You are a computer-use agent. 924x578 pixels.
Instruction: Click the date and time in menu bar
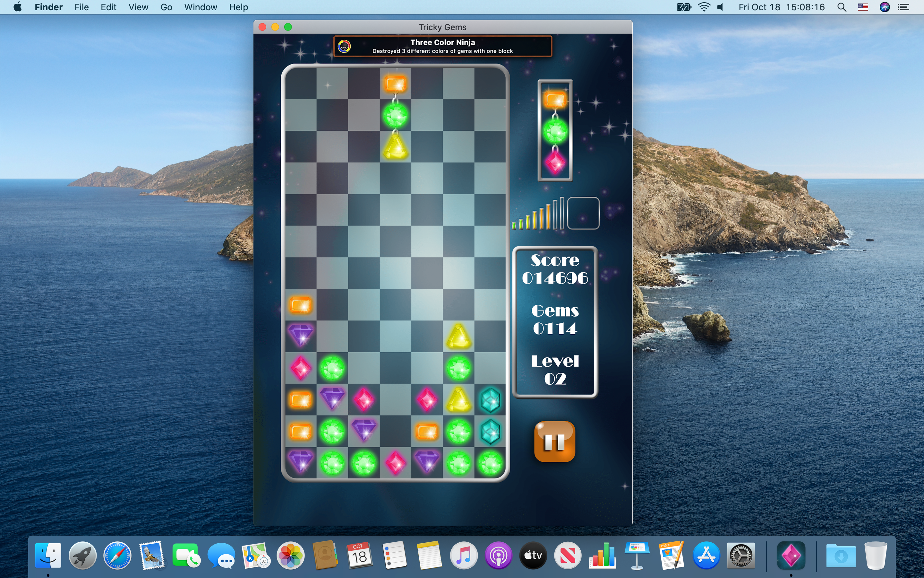(781, 7)
